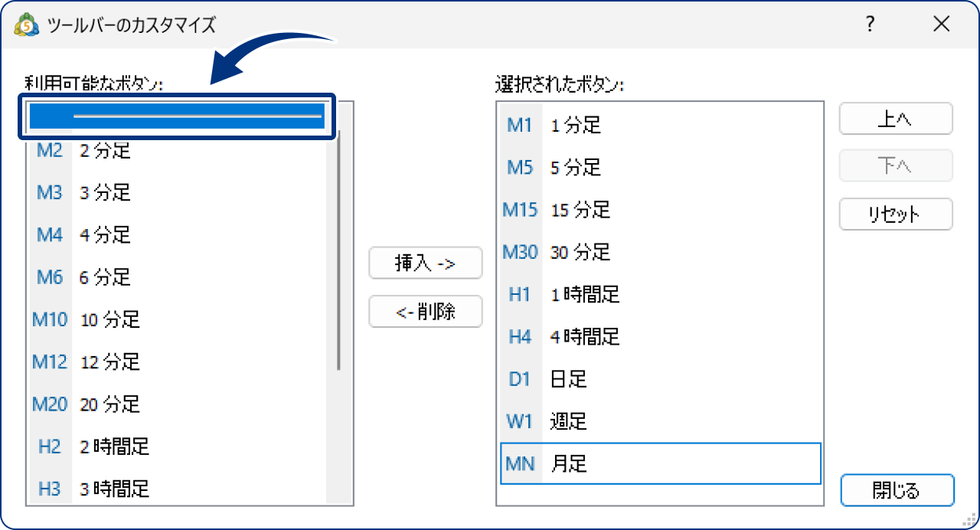This screenshot has height=530, width=980.
Task: Click the <- 削除 remove button
Action: [x=426, y=311]
